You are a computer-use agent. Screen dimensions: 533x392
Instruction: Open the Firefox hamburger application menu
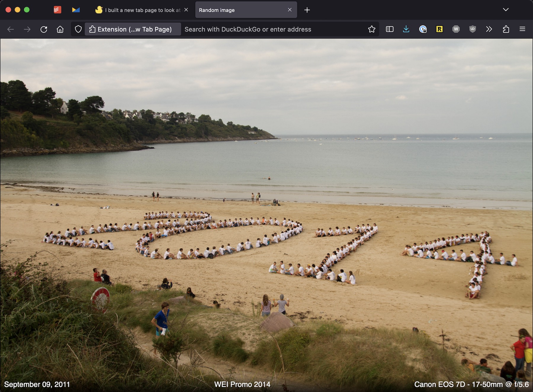[522, 29]
